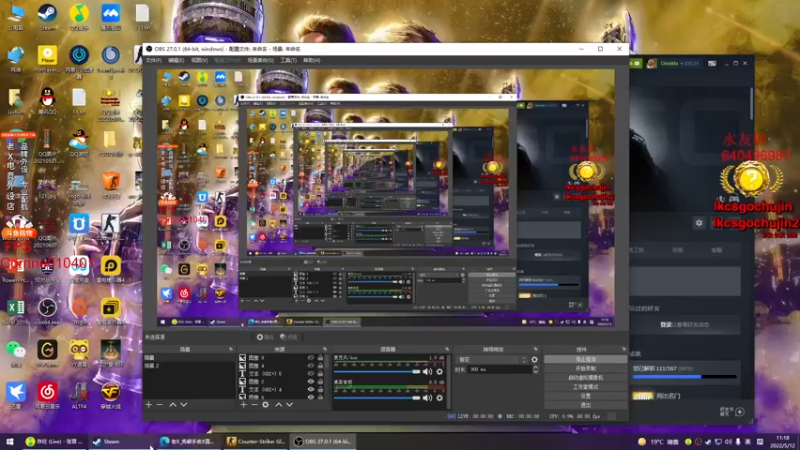
Task: Open Steam window settings gear icon
Action: point(699,223)
